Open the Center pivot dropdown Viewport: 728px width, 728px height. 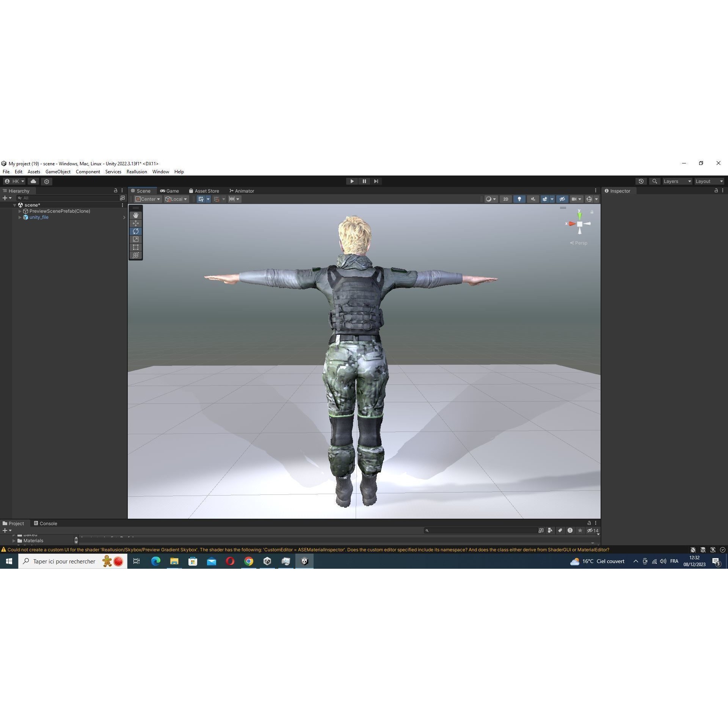pyautogui.click(x=148, y=199)
